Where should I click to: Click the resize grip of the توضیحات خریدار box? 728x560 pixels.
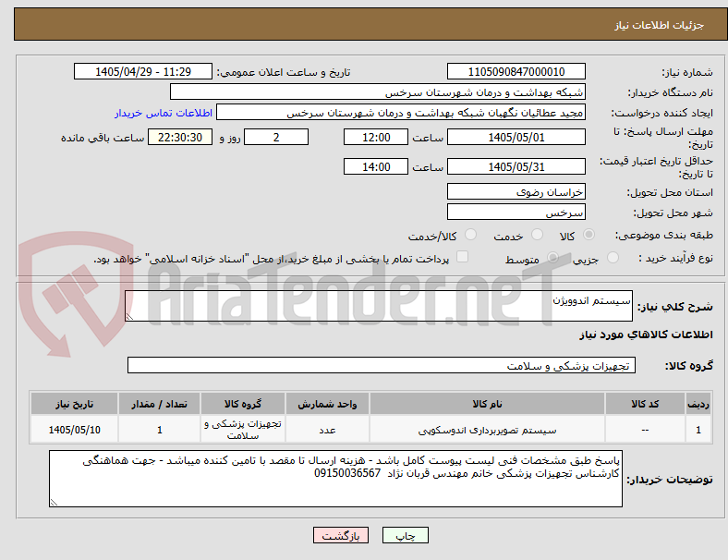(54, 503)
